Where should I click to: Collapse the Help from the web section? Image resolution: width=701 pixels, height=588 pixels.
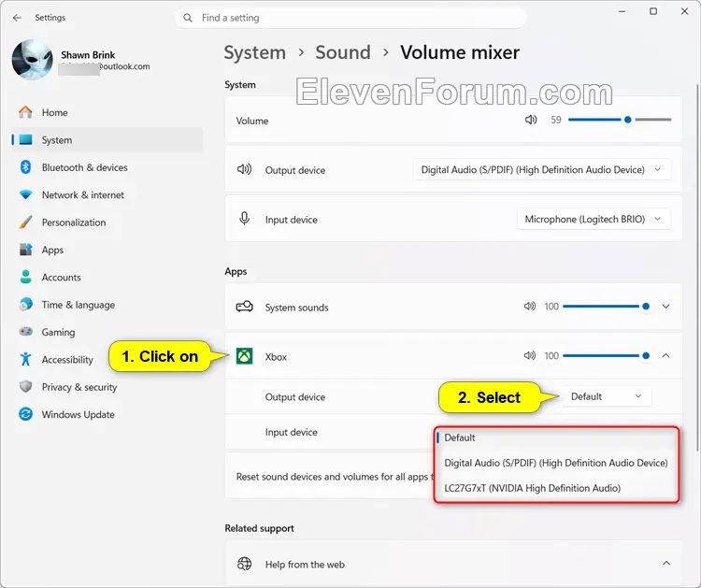[x=666, y=564]
